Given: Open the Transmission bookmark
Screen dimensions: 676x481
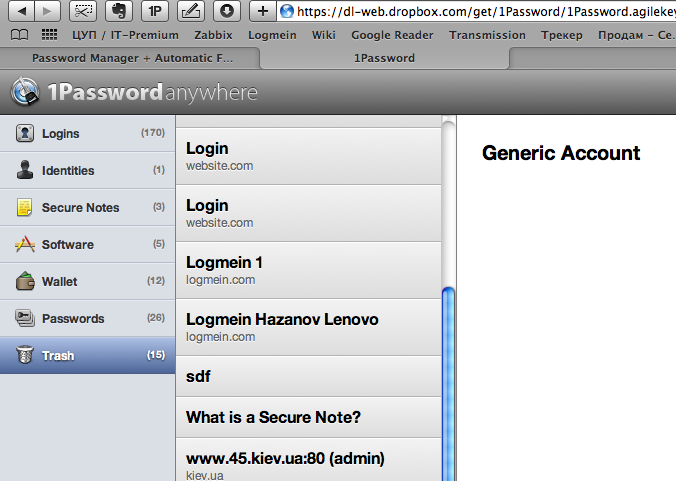Looking at the screenshot, I should pyautogui.click(x=487, y=35).
